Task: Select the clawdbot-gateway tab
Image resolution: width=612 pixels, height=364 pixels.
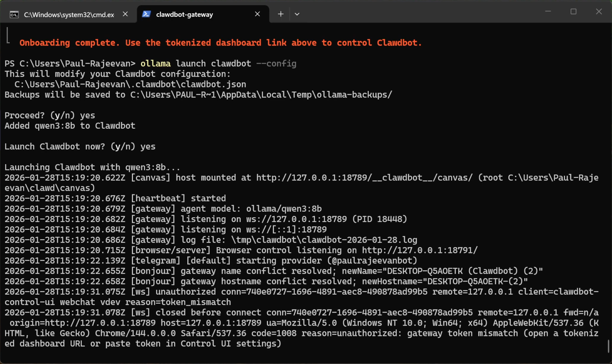Action: pos(184,14)
